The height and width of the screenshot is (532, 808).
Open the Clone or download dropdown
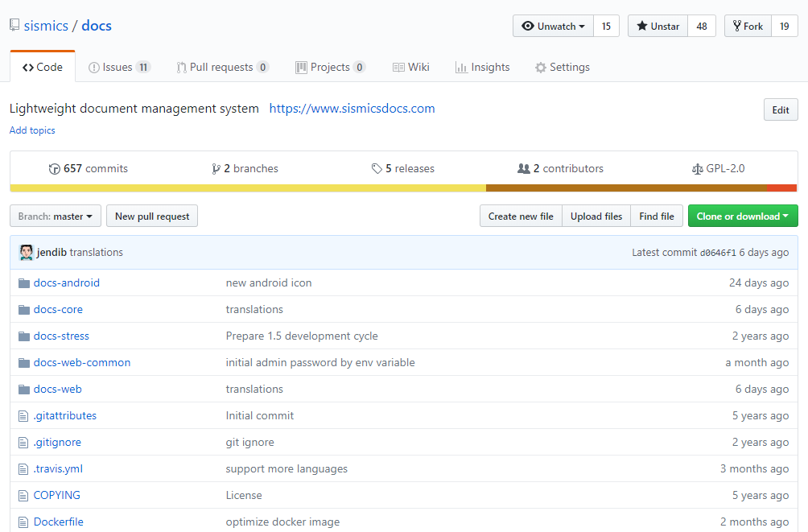pyautogui.click(x=743, y=216)
